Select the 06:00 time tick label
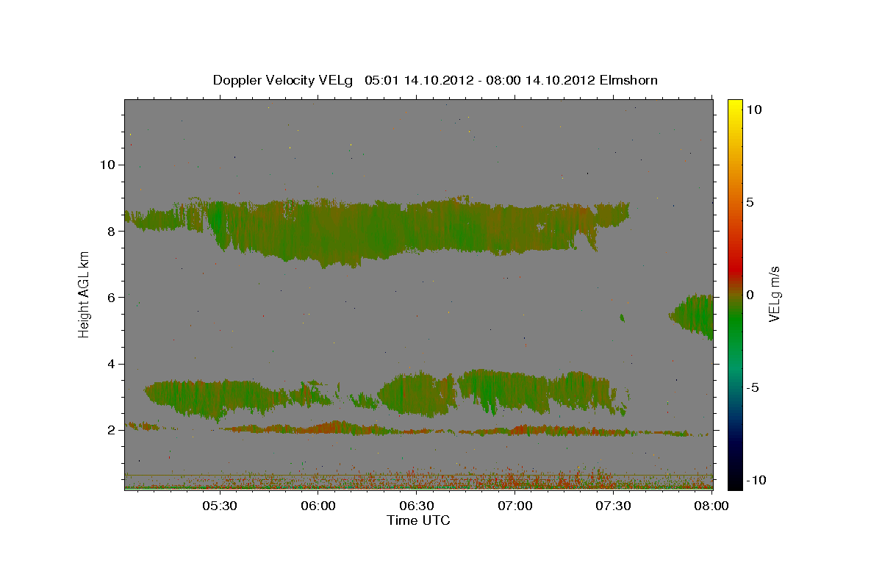Viewport: 882px width, 588px height. coord(318,506)
